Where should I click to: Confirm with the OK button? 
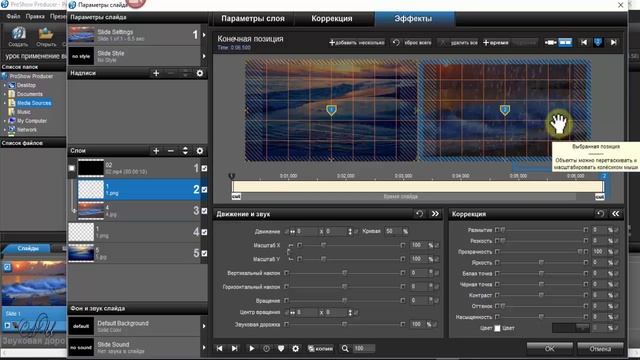click(x=549, y=348)
